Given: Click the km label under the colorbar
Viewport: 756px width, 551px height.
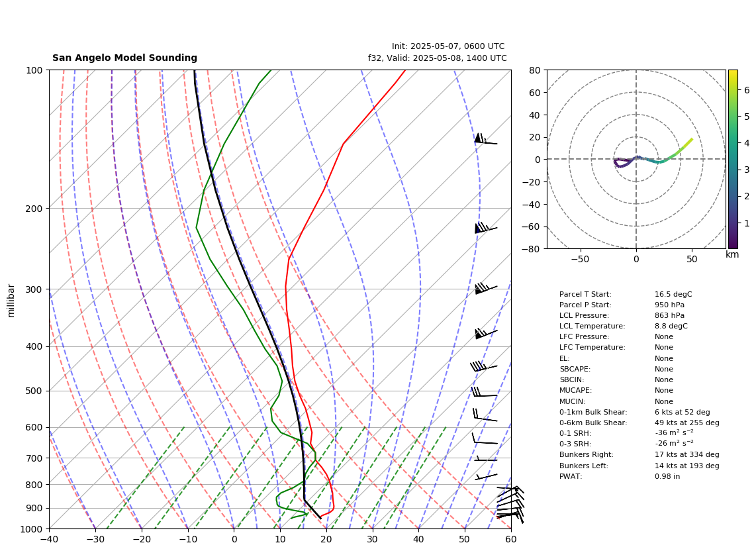Looking at the screenshot, I should [732, 254].
